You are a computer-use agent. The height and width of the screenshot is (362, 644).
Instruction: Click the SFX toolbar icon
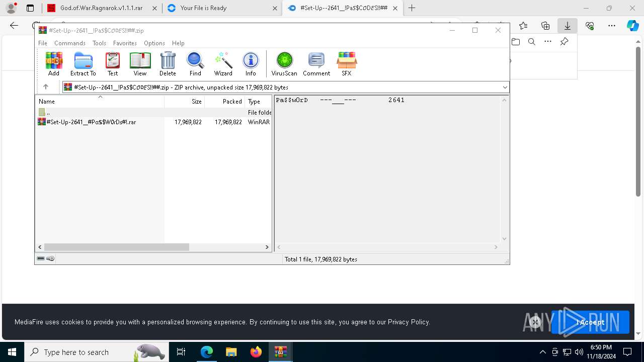pyautogui.click(x=347, y=64)
